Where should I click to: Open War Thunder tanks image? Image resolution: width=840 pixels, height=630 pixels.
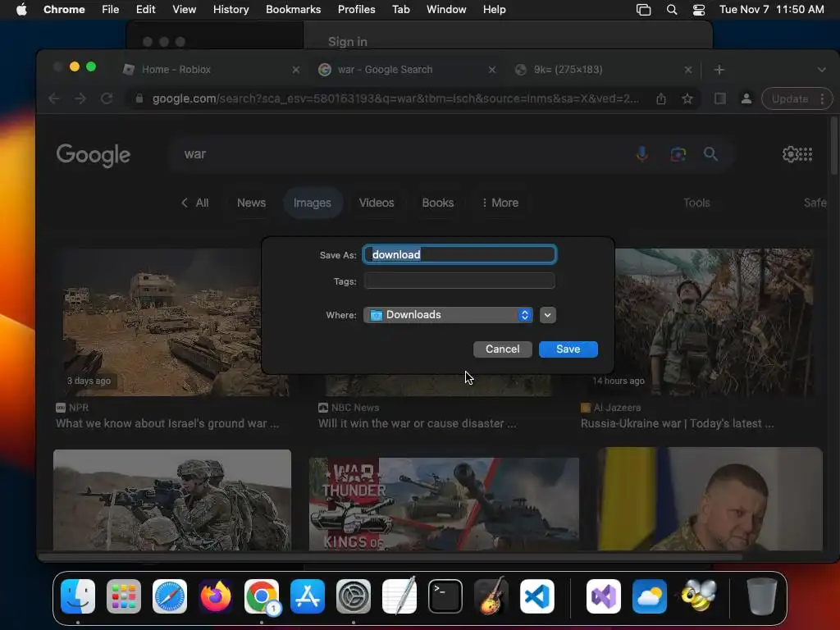444,504
